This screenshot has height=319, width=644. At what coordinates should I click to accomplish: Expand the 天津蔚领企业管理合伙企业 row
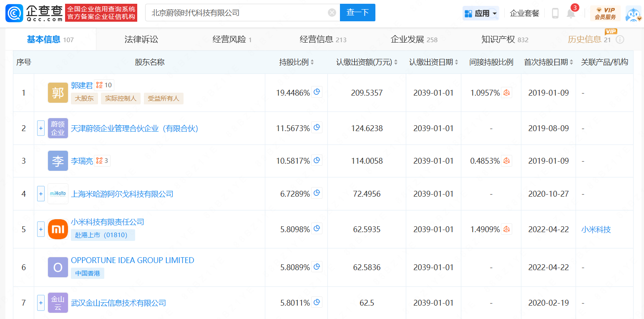point(41,128)
